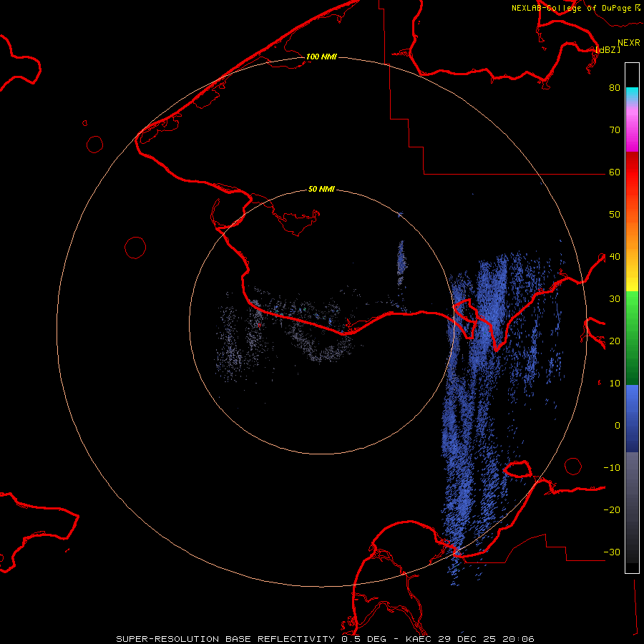
Task: Click the SUPER-RESOLUTION BASE REFLECTIVITY caption text
Action: pyautogui.click(x=225, y=639)
